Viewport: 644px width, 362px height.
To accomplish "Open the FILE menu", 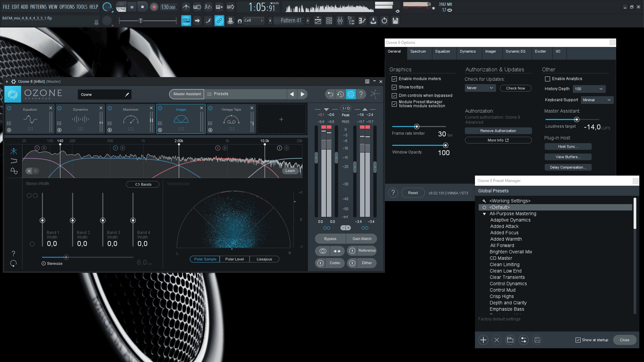I will click(x=6, y=7).
